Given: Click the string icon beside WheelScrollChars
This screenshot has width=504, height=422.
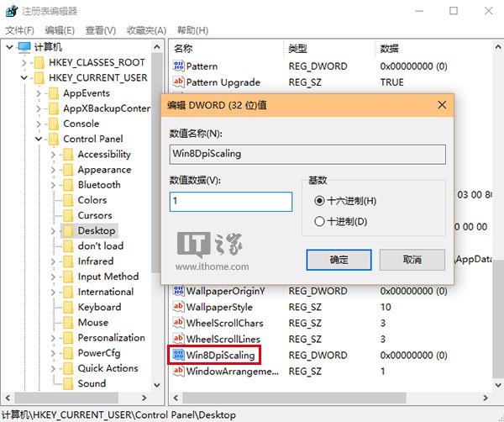Looking at the screenshot, I should click(178, 323).
